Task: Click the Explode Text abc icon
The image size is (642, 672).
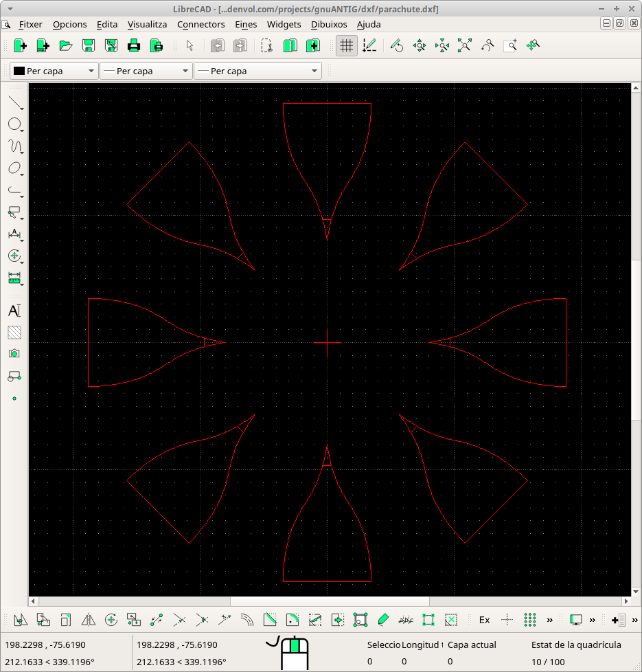Action: click(x=406, y=620)
